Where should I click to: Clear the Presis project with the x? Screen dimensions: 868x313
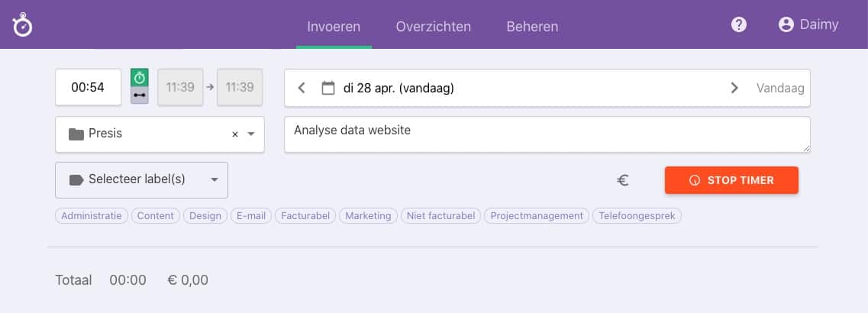point(234,134)
